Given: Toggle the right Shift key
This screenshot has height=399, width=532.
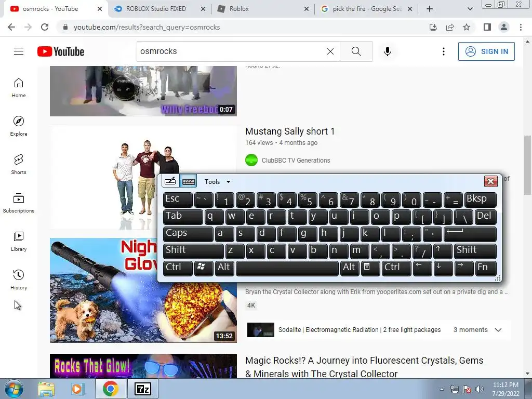Looking at the screenshot, I should pyautogui.click(x=475, y=251).
